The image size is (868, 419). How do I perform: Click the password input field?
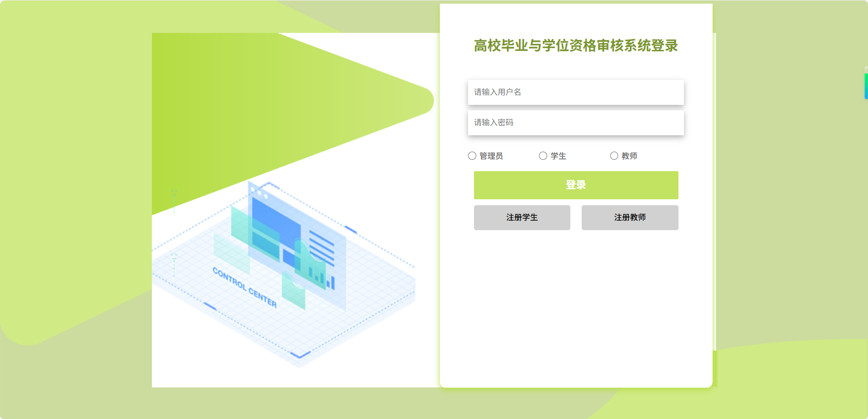576,123
